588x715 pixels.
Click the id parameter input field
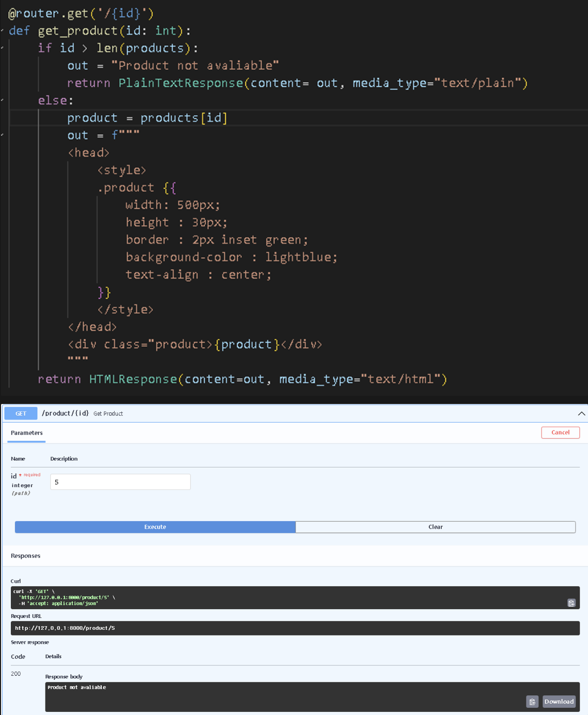[x=120, y=482]
